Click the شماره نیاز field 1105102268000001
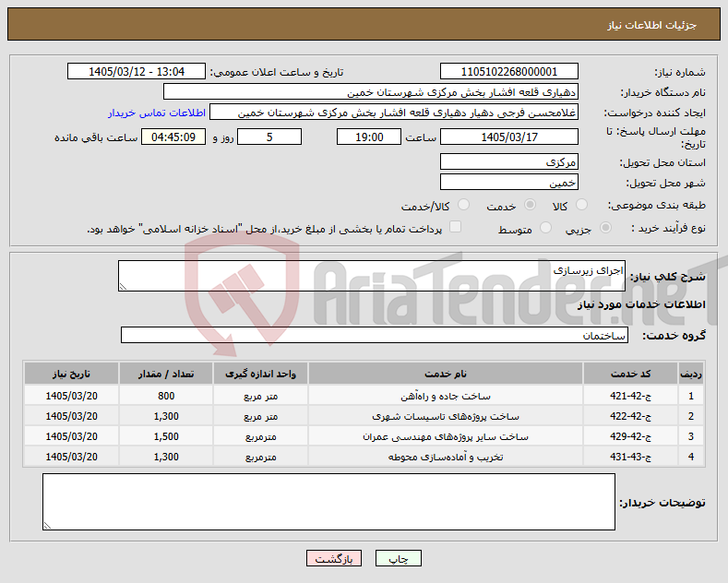The width and height of the screenshot is (728, 583). pos(508,71)
